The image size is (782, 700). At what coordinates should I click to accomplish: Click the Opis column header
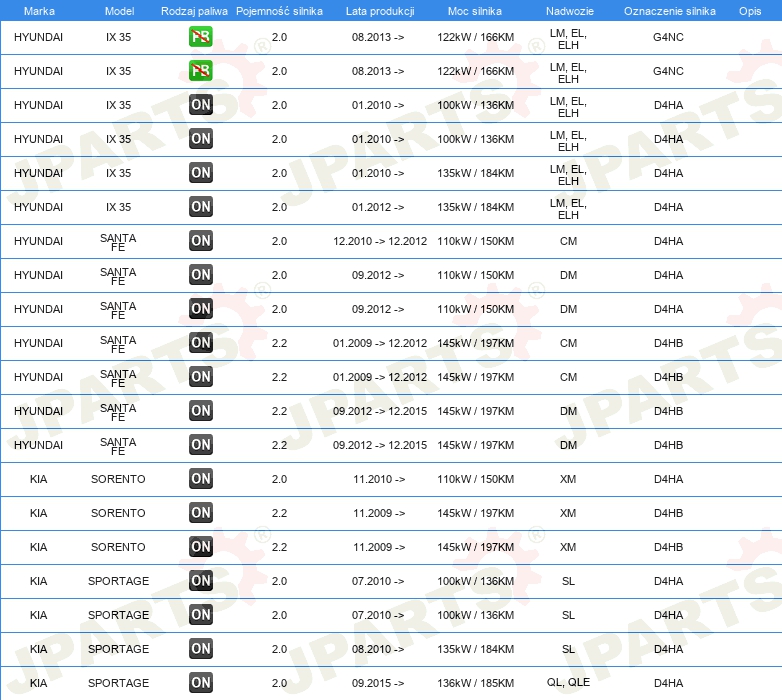[749, 10]
